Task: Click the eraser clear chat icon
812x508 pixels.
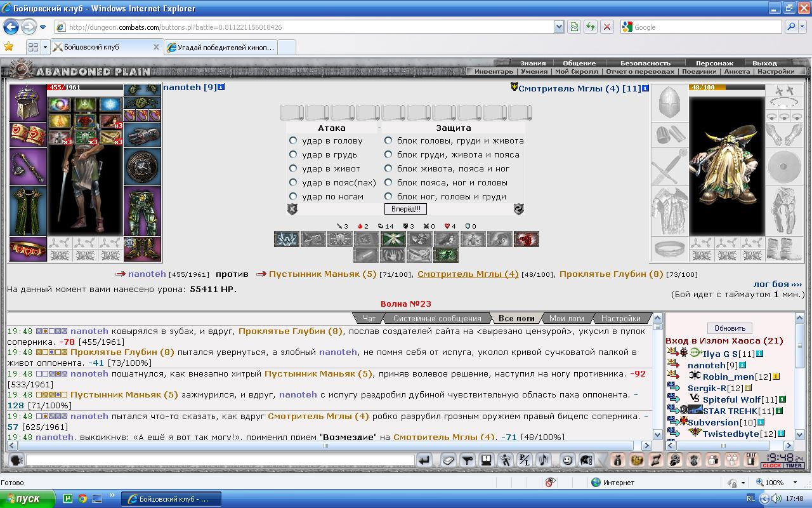Action: click(x=449, y=460)
